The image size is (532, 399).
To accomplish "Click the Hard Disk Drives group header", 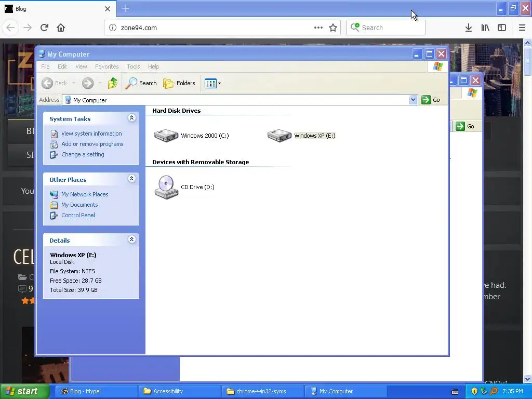I will coord(177,111).
